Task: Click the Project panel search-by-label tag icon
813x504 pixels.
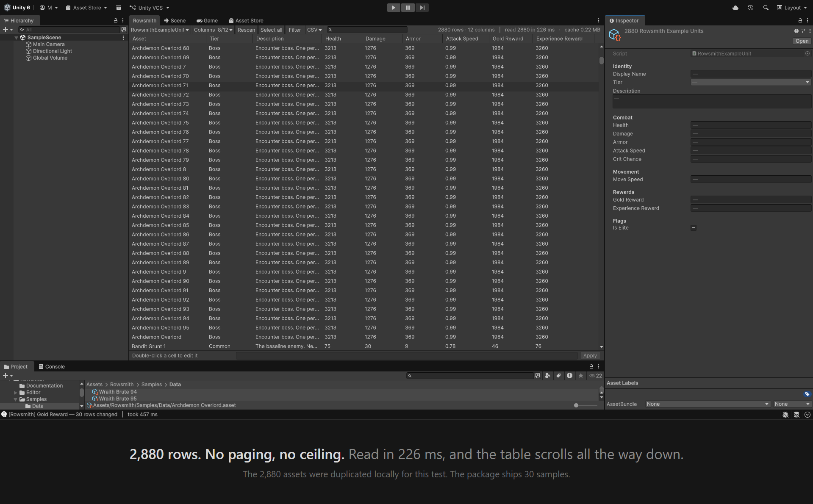Action: 559,376
